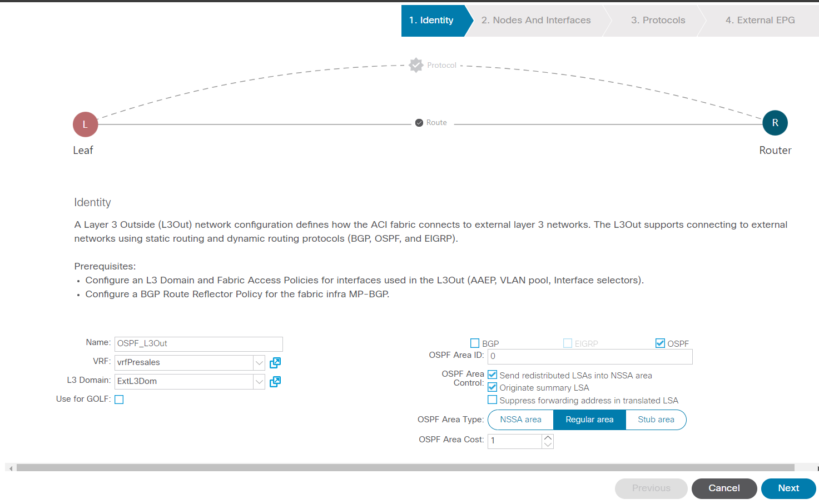819x504 pixels.
Task: Decrement OSPF Area Cost down arrow
Action: pos(548,445)
